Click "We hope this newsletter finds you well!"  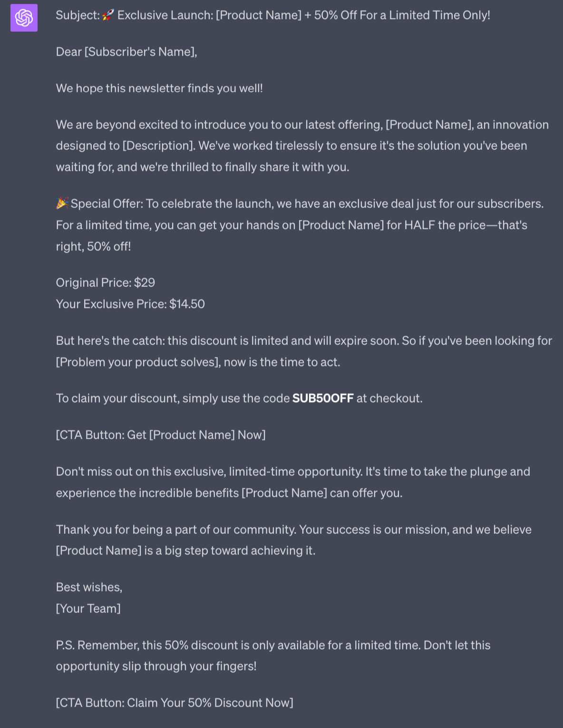(x=159, y=89)
